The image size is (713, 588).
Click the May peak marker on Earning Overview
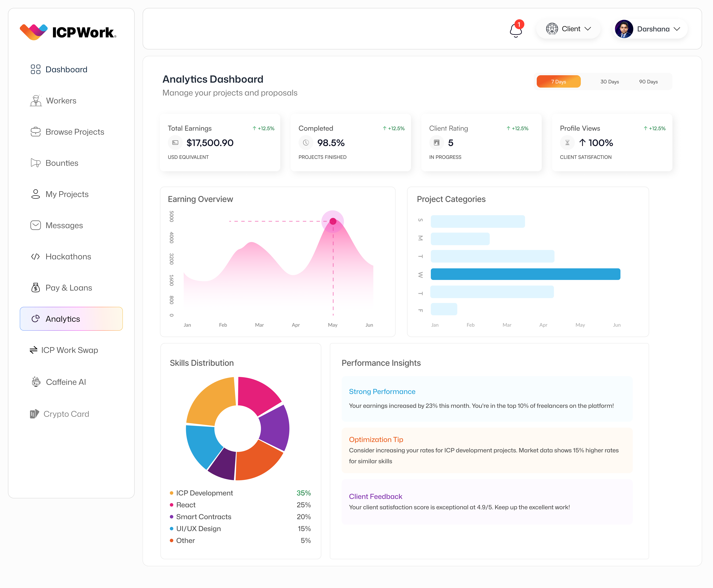coord(333,221)
